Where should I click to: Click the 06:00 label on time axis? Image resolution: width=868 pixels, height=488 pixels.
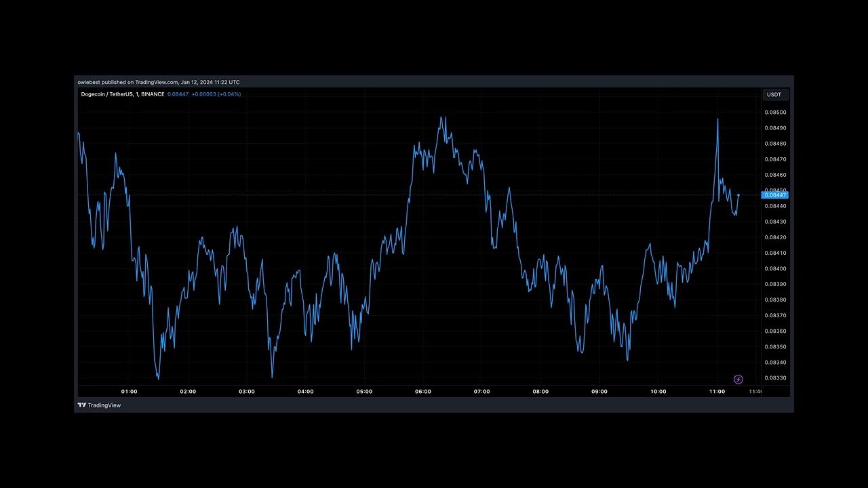423,392
